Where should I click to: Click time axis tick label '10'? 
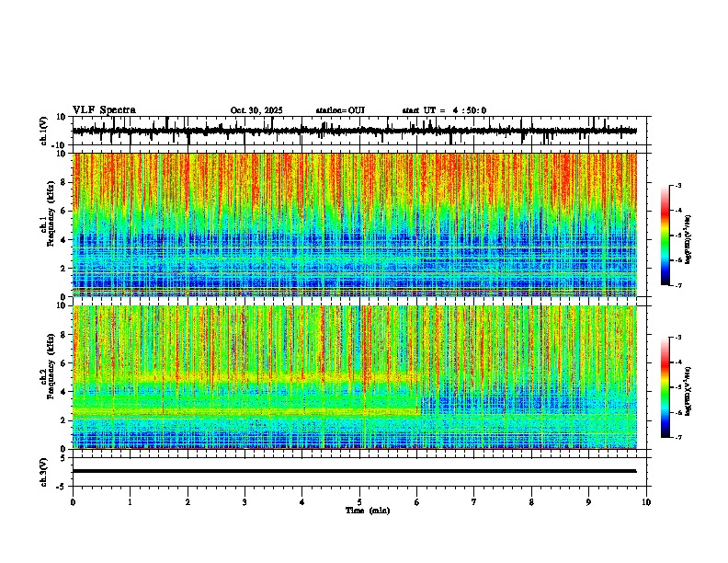(x=646, y=502)
